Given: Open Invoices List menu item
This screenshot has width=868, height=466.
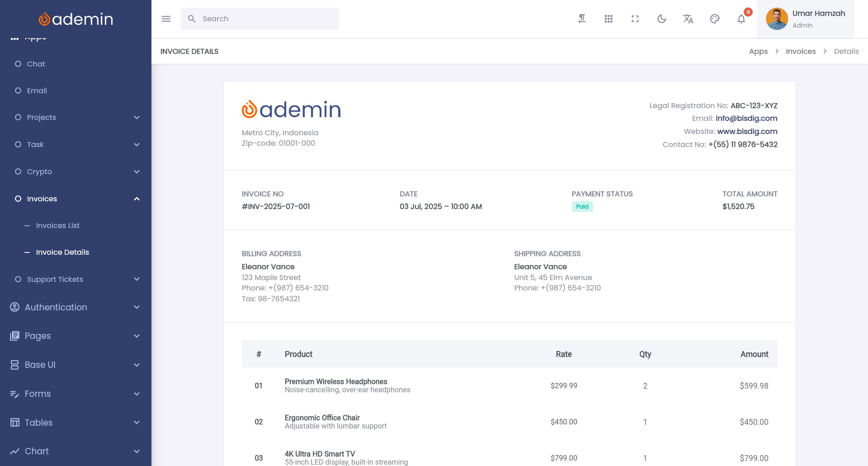Looking at the screenshot, I should [58, 226].
